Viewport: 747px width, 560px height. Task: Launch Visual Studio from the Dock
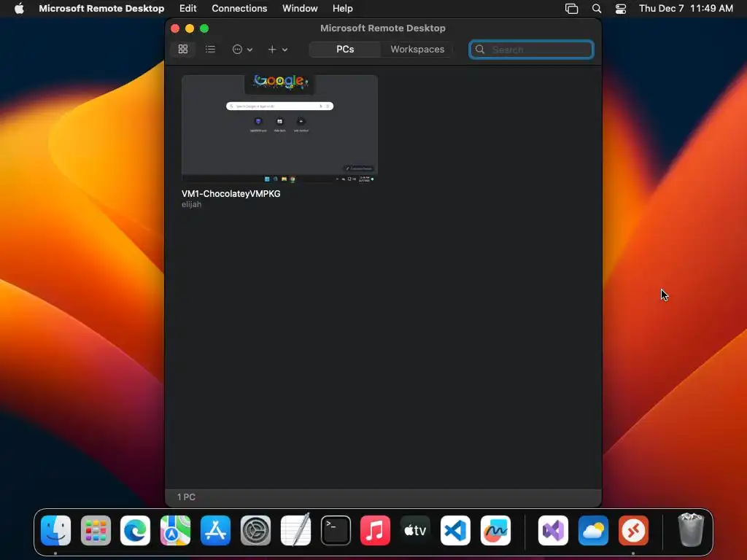click(x=553, y=530)
